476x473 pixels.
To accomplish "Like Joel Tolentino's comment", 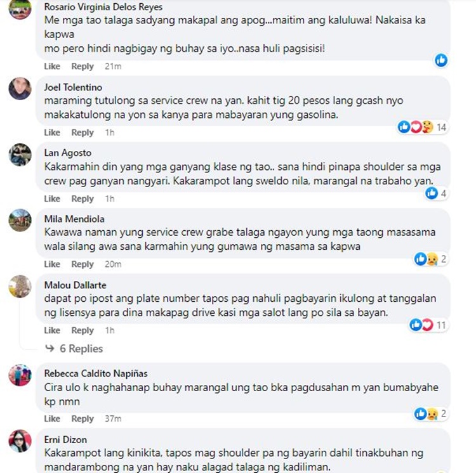I will tap(52, 133).
